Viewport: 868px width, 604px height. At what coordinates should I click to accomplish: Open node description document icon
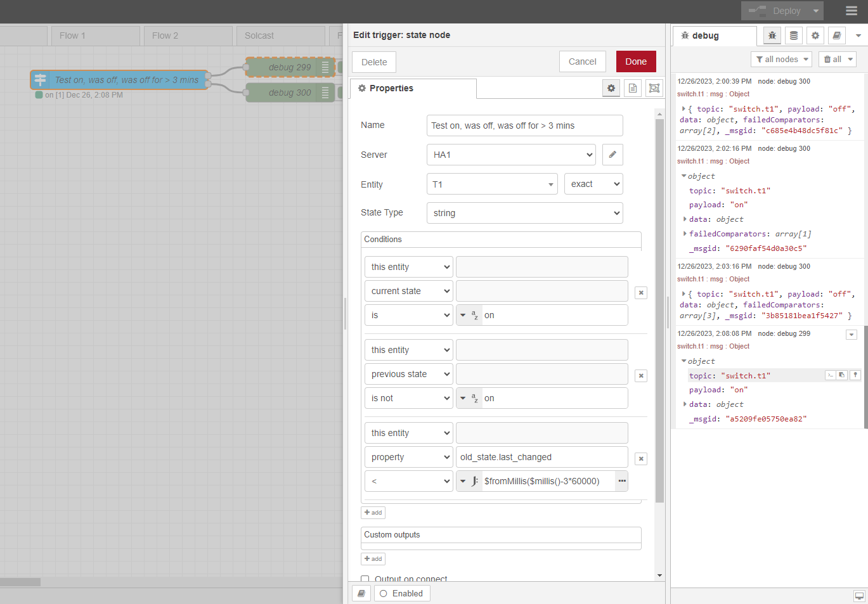633,88
